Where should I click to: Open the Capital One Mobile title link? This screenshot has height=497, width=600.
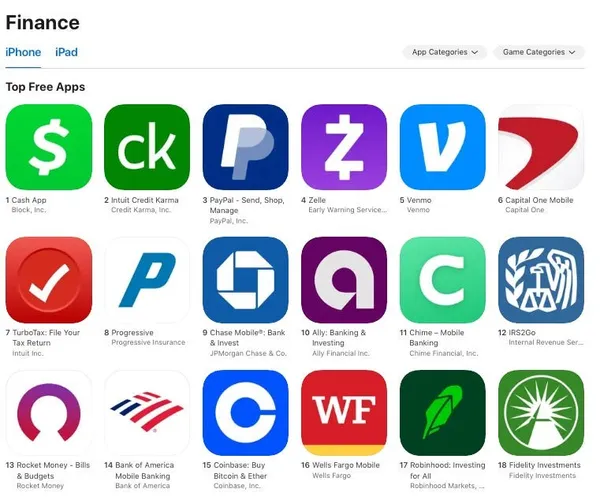coord(539,200)
